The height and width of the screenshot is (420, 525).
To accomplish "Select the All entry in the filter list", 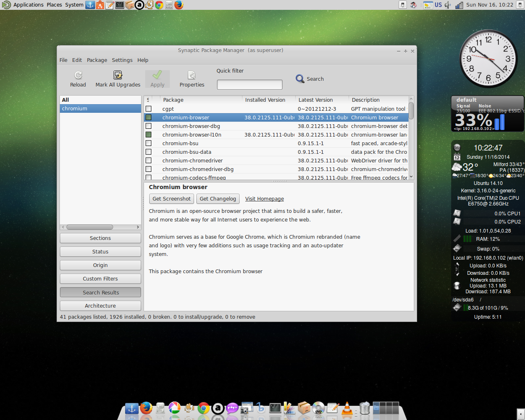I will [100, 100].
